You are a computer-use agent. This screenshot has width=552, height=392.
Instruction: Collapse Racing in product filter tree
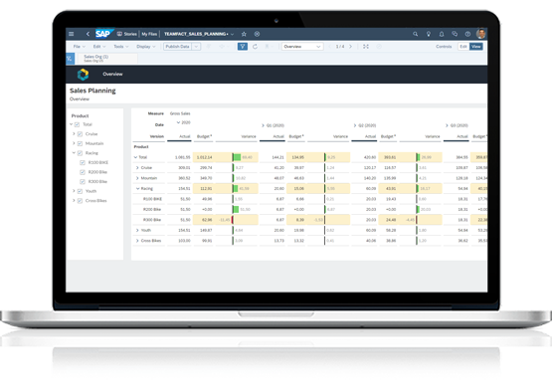click(x=74, y=153)
